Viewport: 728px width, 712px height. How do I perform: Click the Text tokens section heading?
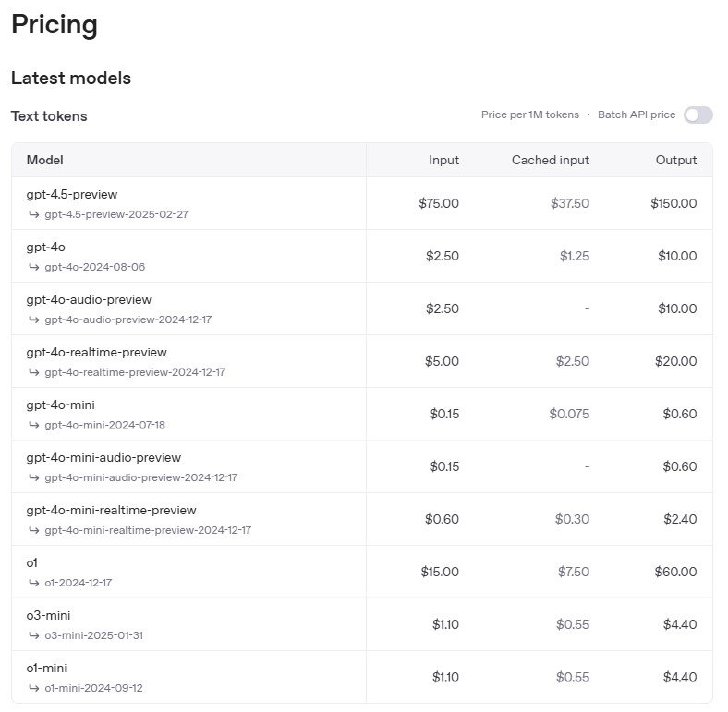[x=49, y=116]
